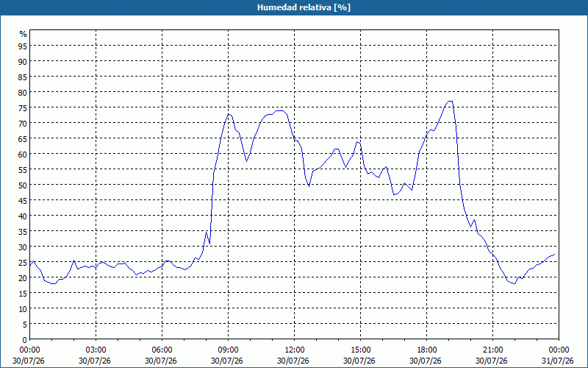
Task: Click the 21:00 time label
Action: [x=492, y=350]
